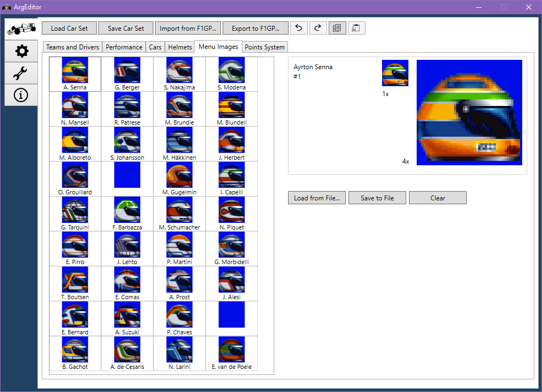Click Save Car Set button
Image resolution: width=542 pixels, height=392 pixels.
click(x=126, y=29)
